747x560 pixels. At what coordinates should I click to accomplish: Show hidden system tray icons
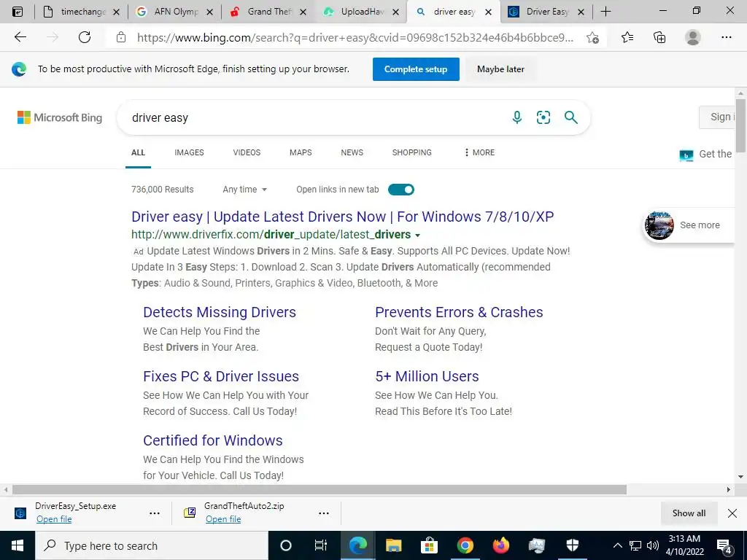click(617, 545)
